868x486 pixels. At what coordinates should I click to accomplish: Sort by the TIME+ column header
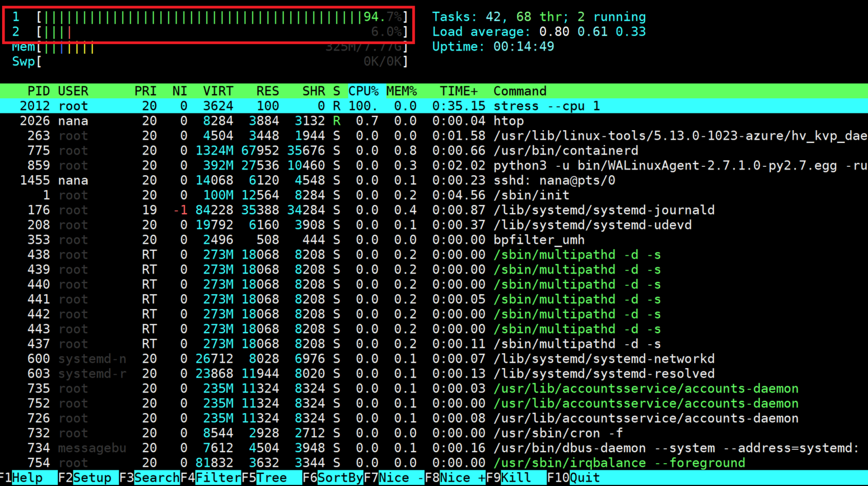click(x=458, y=91)
